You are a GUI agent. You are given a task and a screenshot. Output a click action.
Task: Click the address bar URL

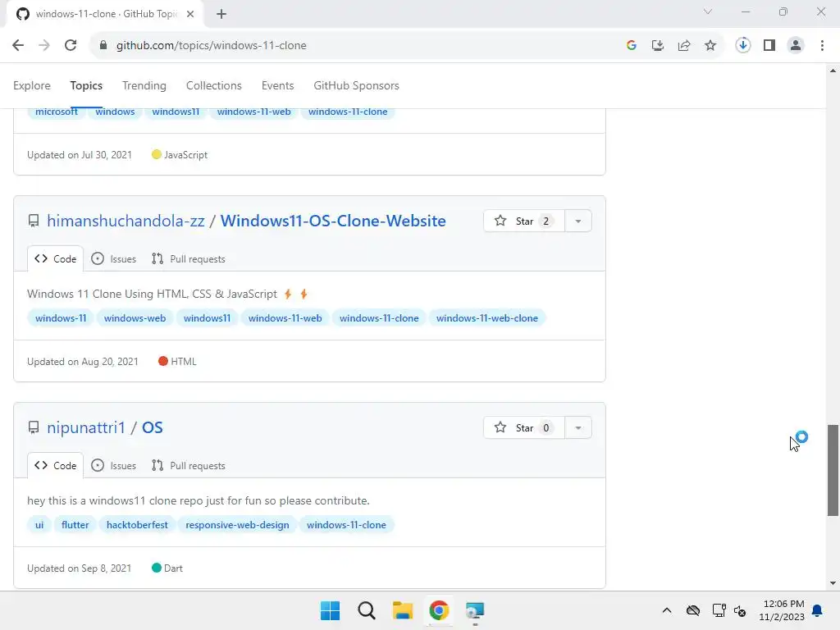211,46
